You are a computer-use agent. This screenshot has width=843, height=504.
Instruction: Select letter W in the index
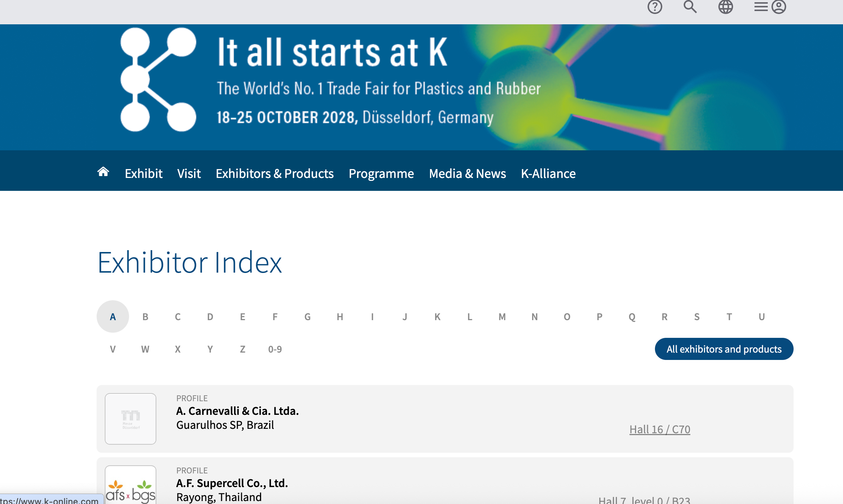tap(145, 349)
